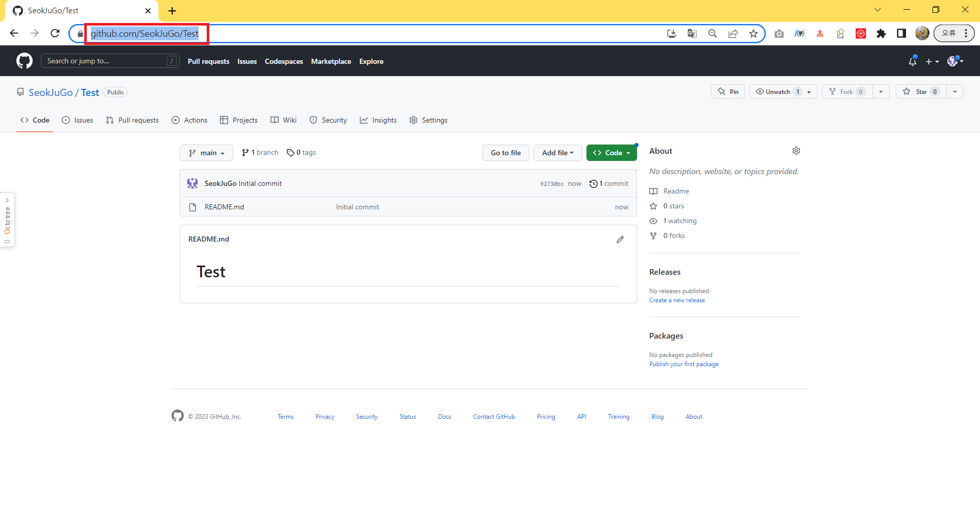The width and height of the screenshot is (980, 526).
Task: Click the red swirl extension icon
Action: pos(861,34)
